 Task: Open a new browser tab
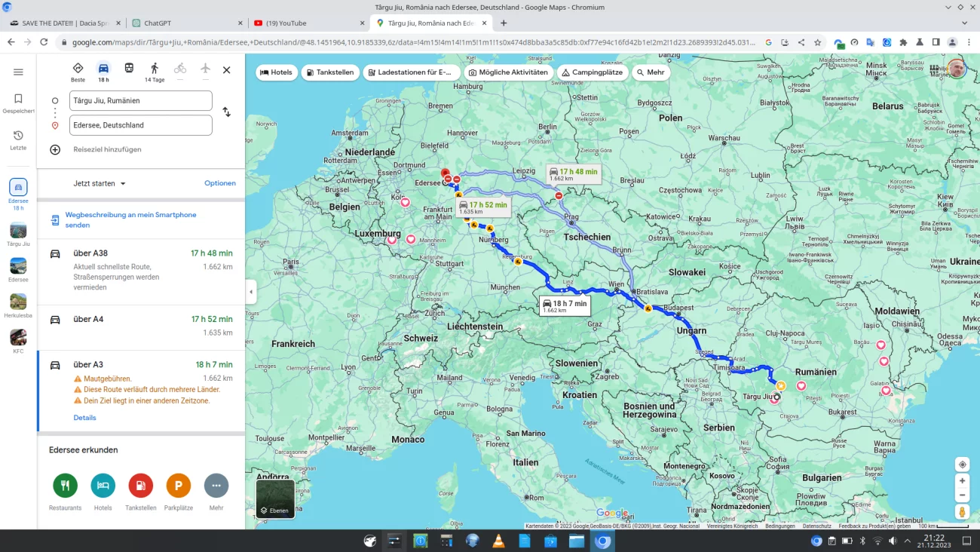pyautogui.click(x=504, y=23)
